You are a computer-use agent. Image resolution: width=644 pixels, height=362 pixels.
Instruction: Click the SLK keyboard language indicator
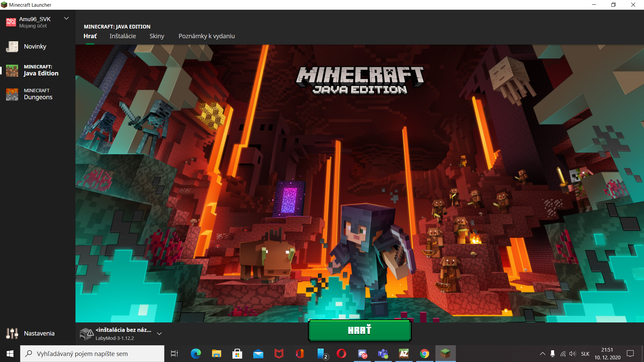(585, 354)
